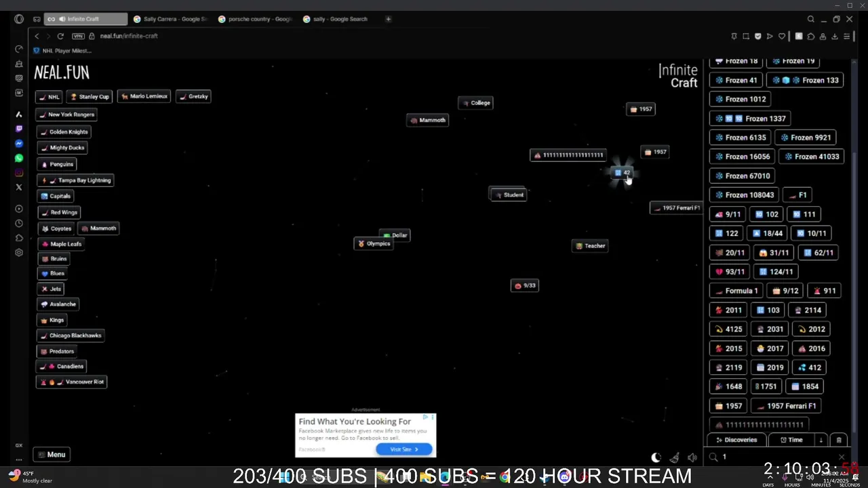The height and width of the screenshot is (488, 868).
Task: Click the pin icon in toolbar
Action: click(x=734, y=36)
